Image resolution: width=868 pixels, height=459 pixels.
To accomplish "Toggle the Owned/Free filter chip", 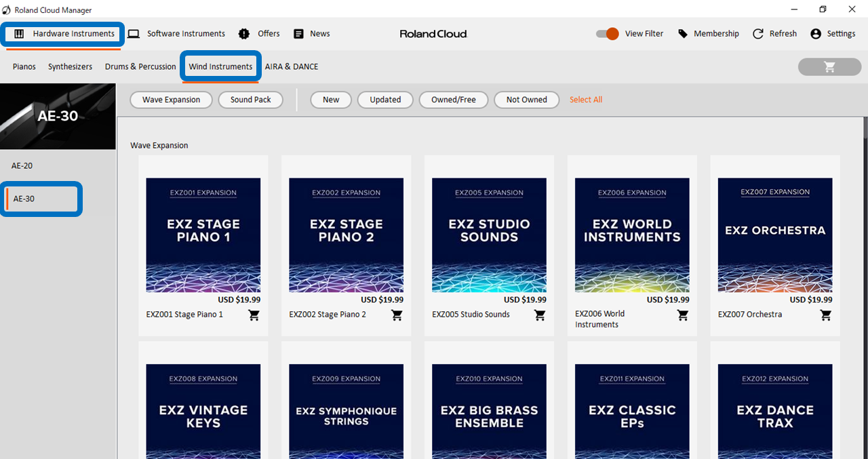I will [454, 100].
